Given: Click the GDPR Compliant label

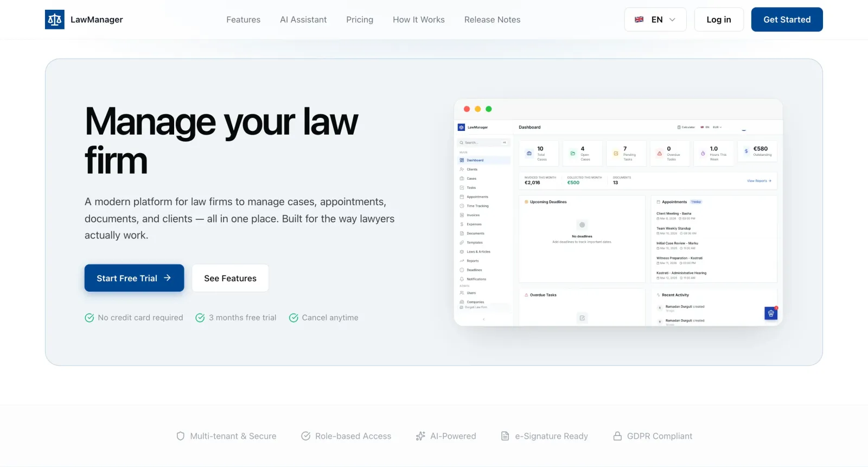Looking at the screenshot, I should click(x=660, y=436).
